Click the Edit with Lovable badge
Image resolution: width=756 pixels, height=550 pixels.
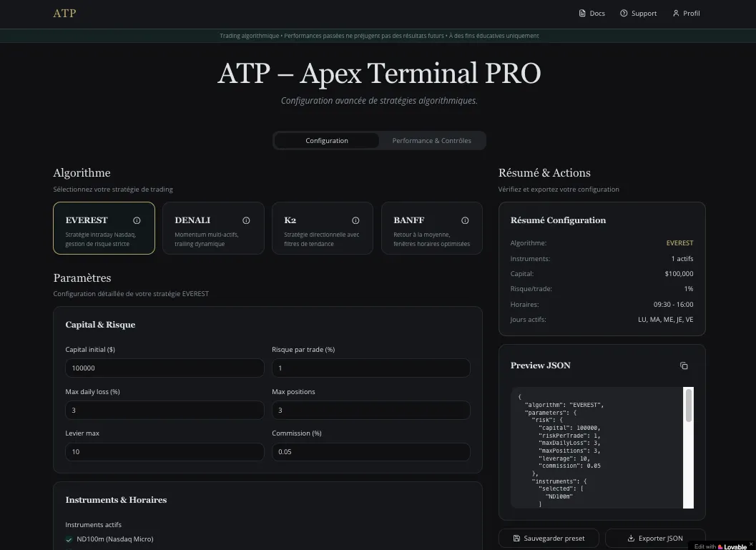[720, 546]
